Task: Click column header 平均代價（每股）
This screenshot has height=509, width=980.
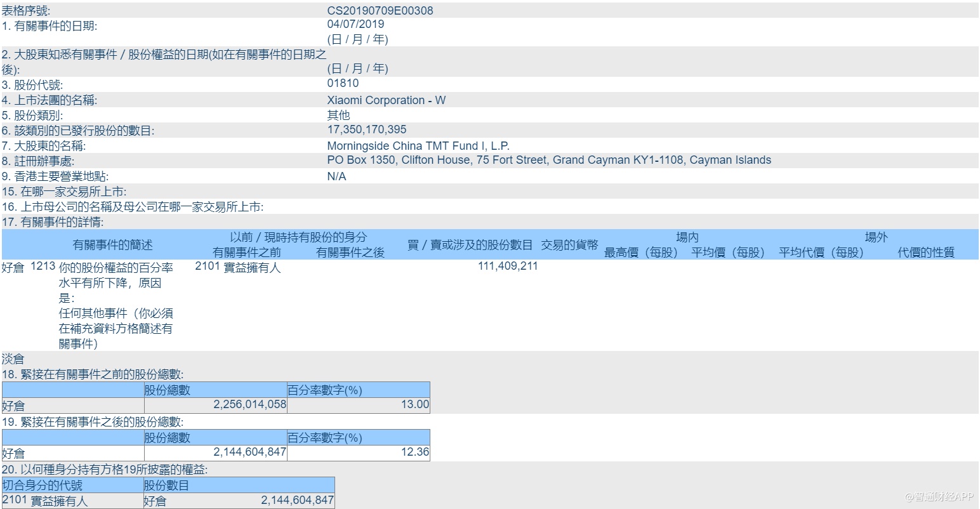Action: pos(822,253)
